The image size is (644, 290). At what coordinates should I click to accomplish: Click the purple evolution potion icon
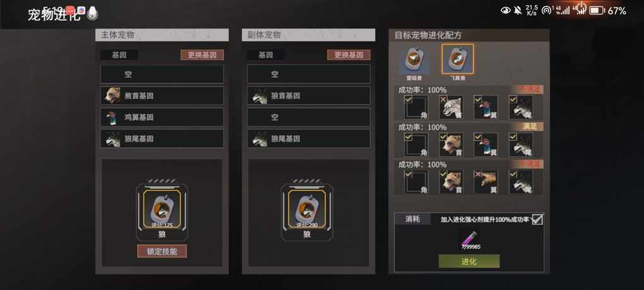(469, 238)
